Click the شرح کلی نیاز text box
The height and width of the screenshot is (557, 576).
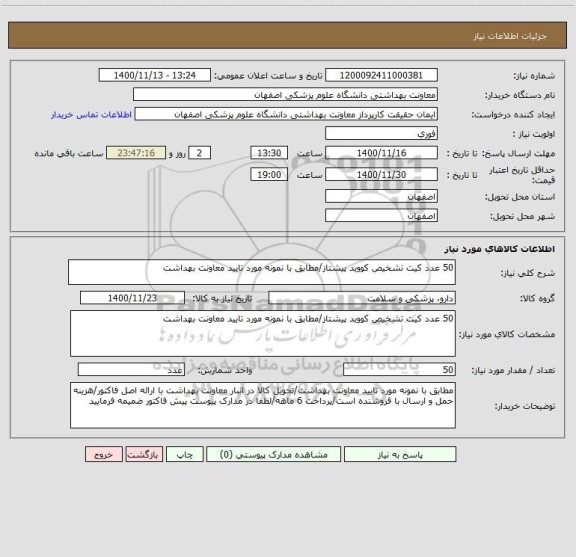coord(262,272)
